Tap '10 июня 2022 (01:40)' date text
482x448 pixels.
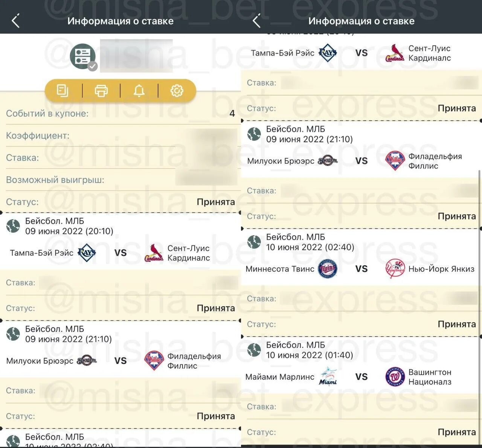click(310, 355)
